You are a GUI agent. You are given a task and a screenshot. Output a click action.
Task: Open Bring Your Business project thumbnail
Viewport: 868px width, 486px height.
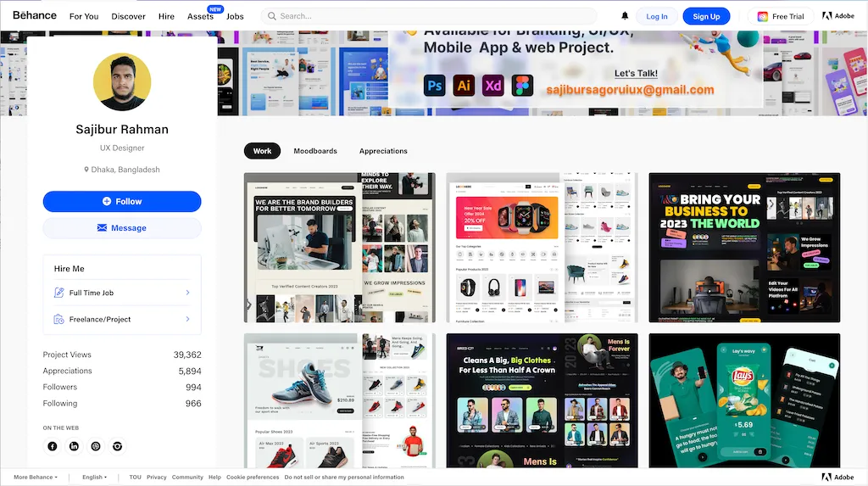pos(744,248)
